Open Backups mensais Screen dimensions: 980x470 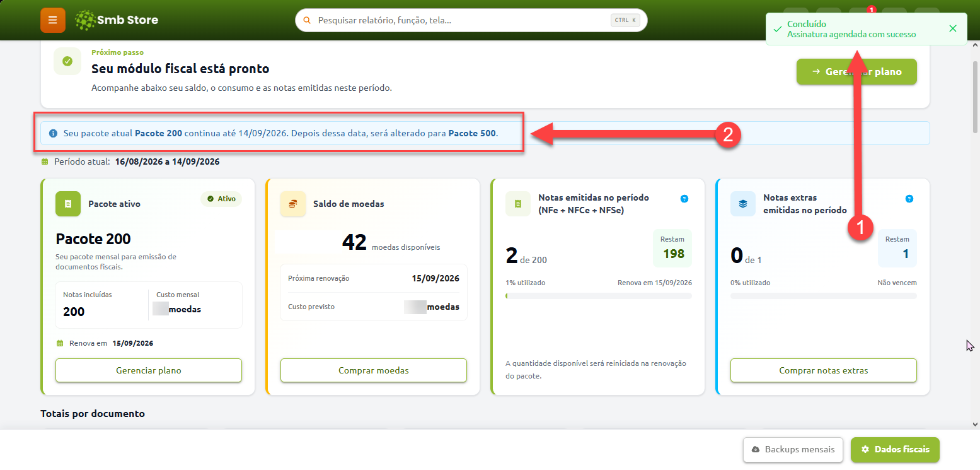point(793,450)
